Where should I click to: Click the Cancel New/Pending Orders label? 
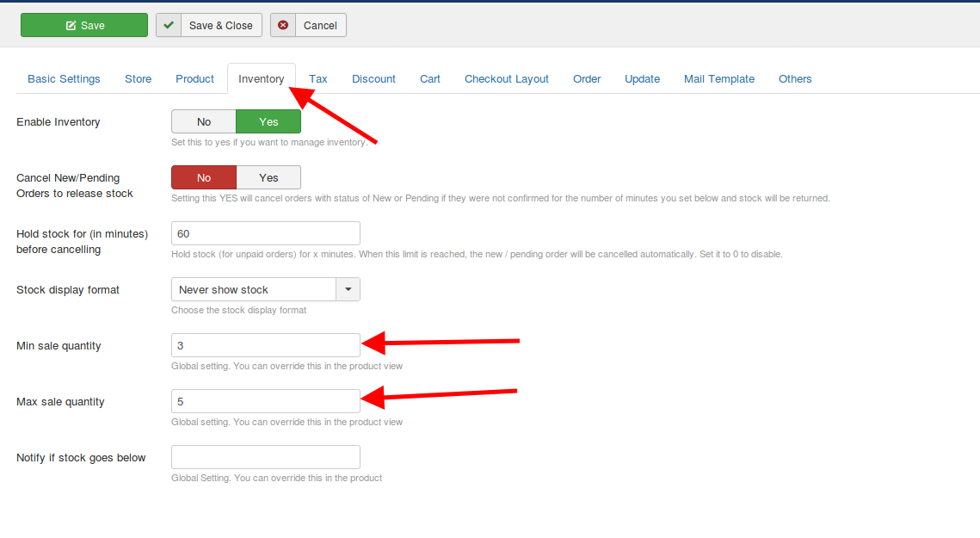coord(74,186)
